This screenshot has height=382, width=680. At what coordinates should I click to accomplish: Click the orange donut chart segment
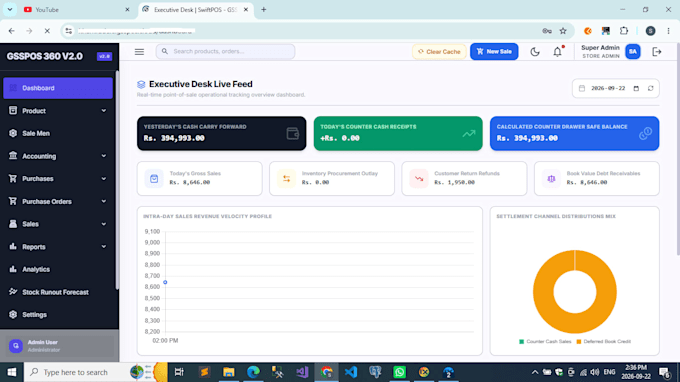click(542, 291)
